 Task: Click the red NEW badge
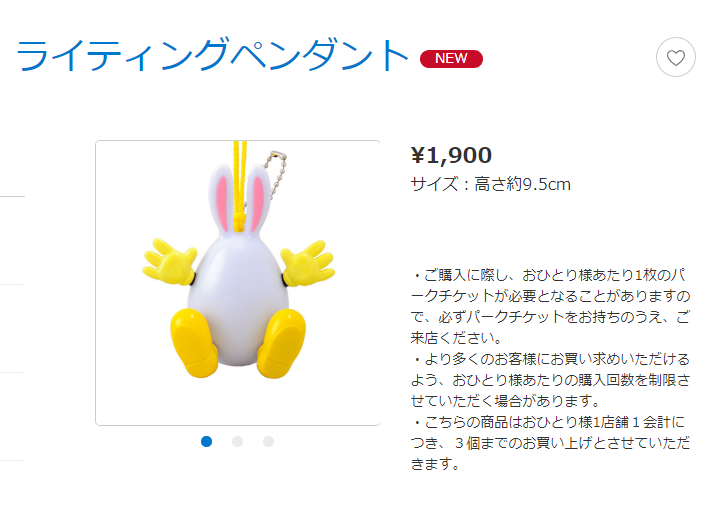[451, 59]
